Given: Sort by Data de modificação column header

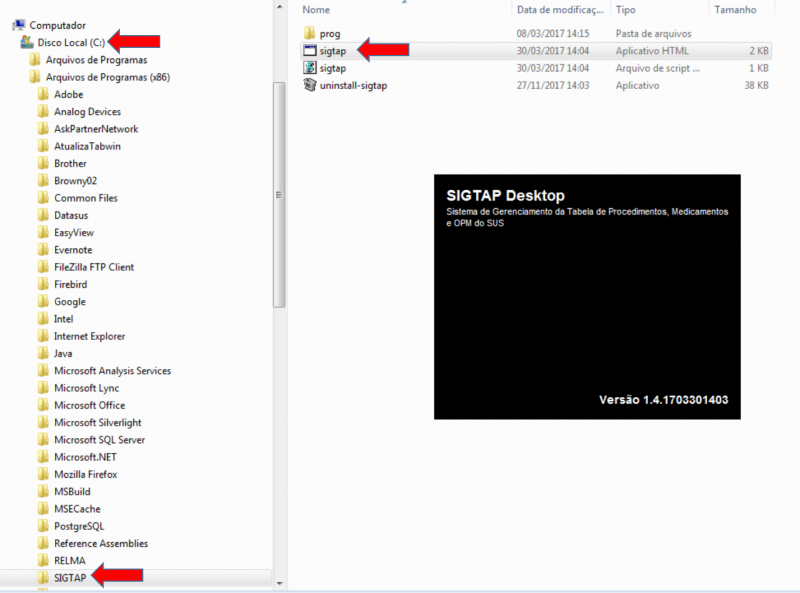Looking at the screenshot, I should tap(560, 10).
